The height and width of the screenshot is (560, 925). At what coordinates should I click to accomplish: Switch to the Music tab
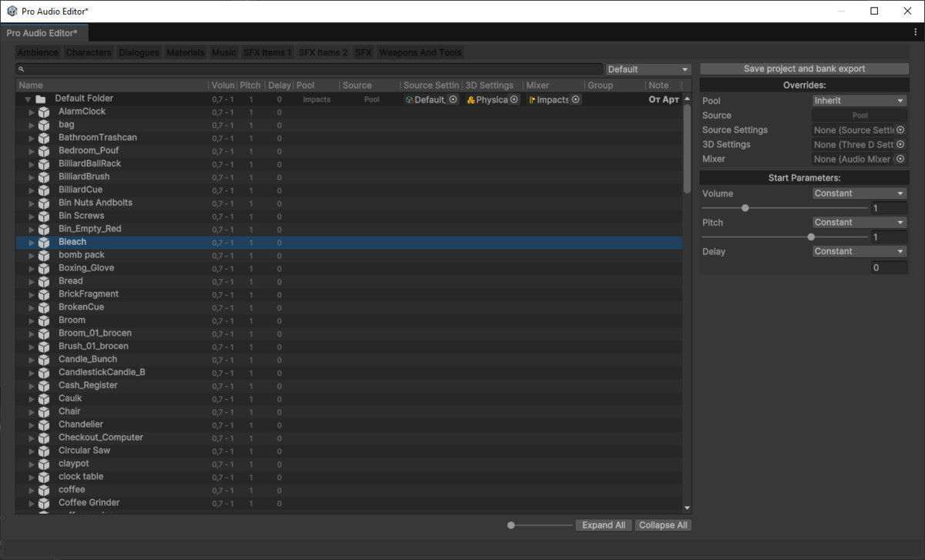(224, 52)
